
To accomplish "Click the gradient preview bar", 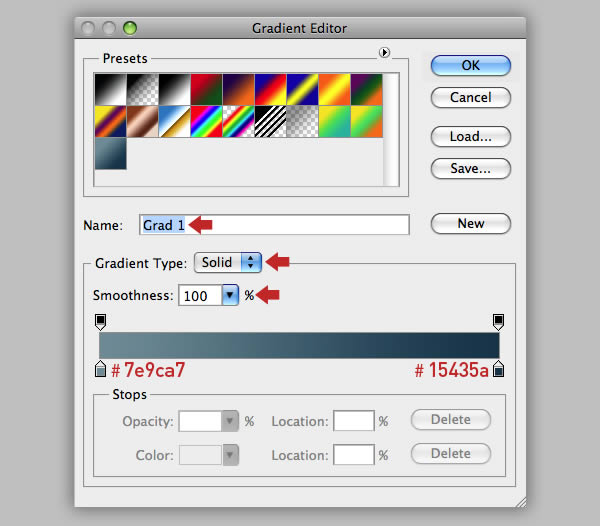I will 299,345.
